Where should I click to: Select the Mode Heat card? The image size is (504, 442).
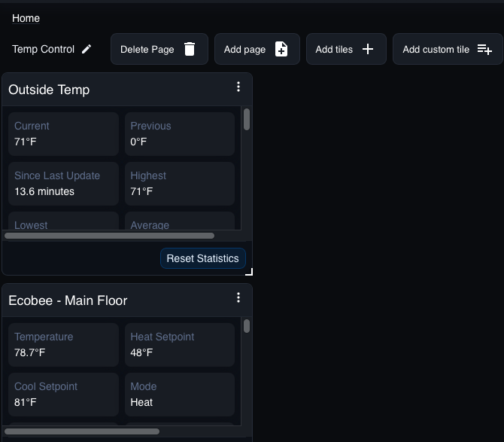point(180,395)
